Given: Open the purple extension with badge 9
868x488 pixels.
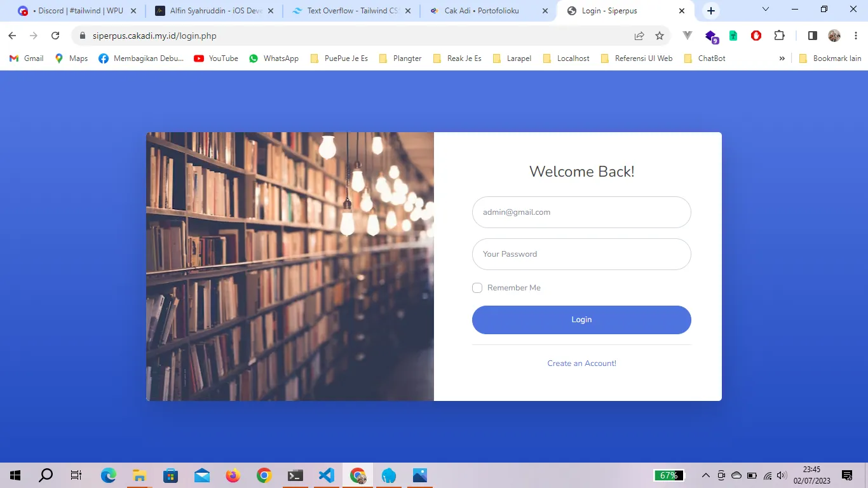Looking at the screenshot, I should [x=711, y=36].
